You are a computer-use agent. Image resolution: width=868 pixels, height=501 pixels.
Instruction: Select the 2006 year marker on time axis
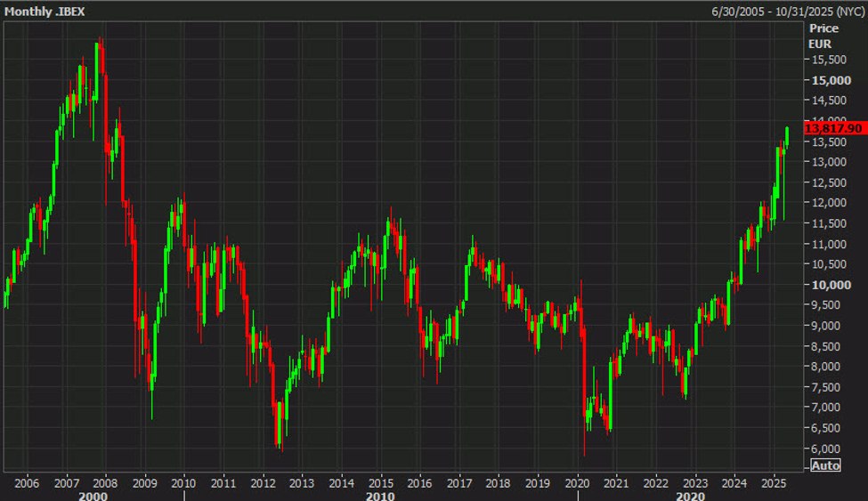point(27,483)
